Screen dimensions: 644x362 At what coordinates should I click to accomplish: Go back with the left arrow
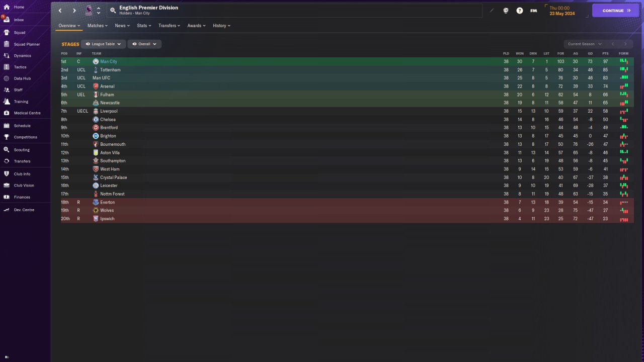coord(60,11)
